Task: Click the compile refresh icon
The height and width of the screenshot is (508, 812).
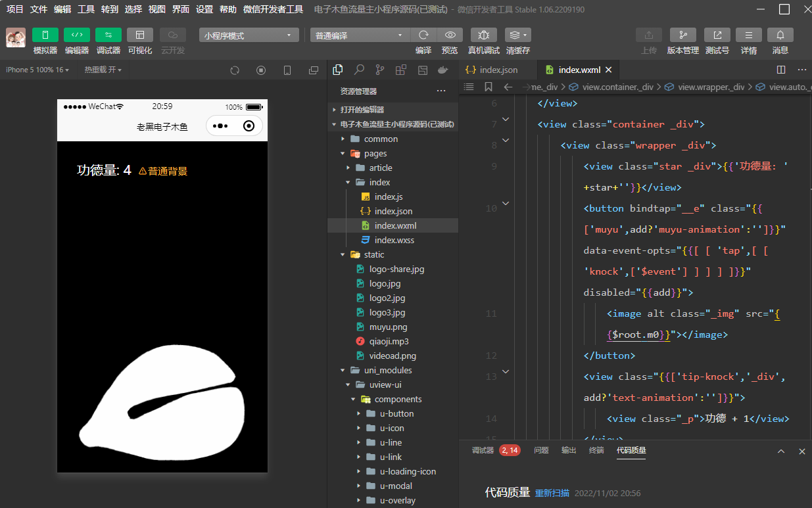Action: (x=423, y=35)
